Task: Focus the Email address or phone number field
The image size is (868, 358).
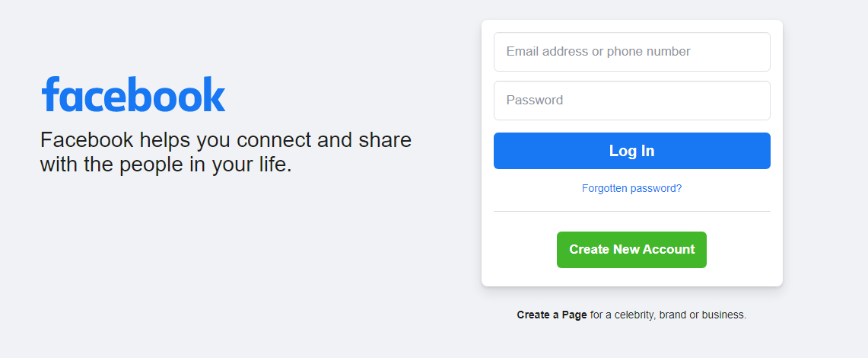Action: click(x=631, y=52)
